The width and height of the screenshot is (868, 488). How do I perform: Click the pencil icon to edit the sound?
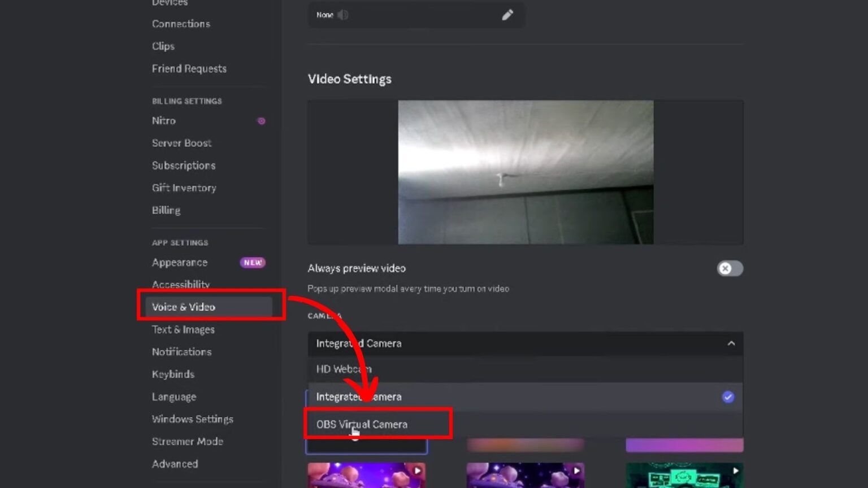click(x=507, y=15)
